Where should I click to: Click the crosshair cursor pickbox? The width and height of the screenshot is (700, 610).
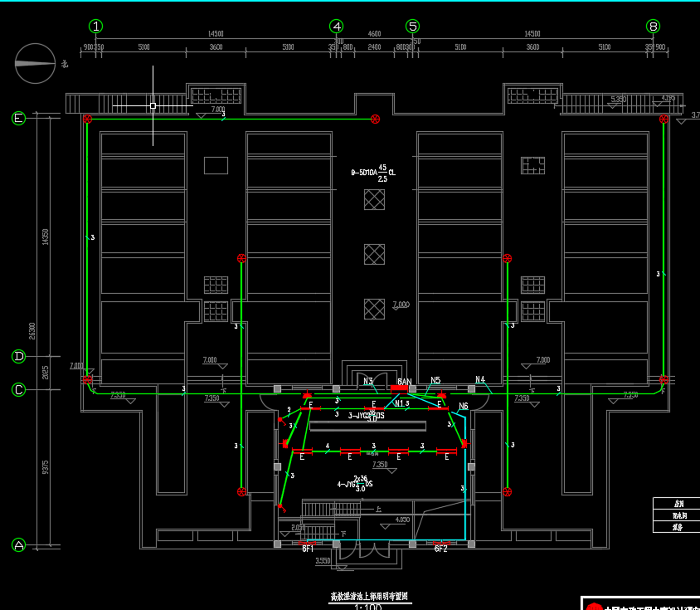point(153,106)
